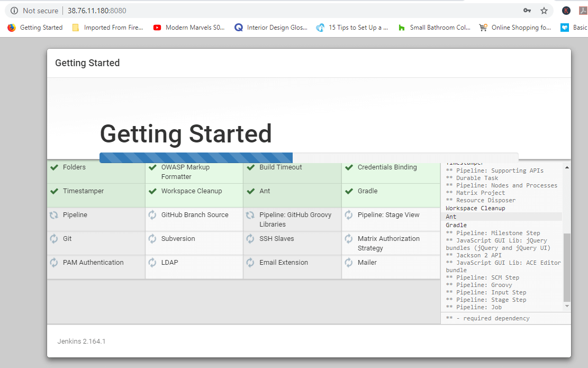The height and width of the screenshot is (368, 588).
Task: Click the Pipeline: Job log line
Action: [474, 307]
